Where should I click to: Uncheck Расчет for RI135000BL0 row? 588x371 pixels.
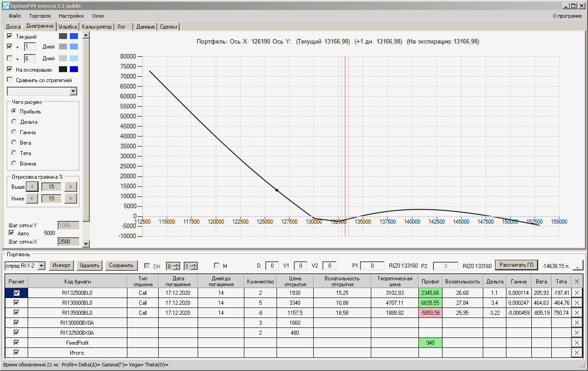(17, 313)
